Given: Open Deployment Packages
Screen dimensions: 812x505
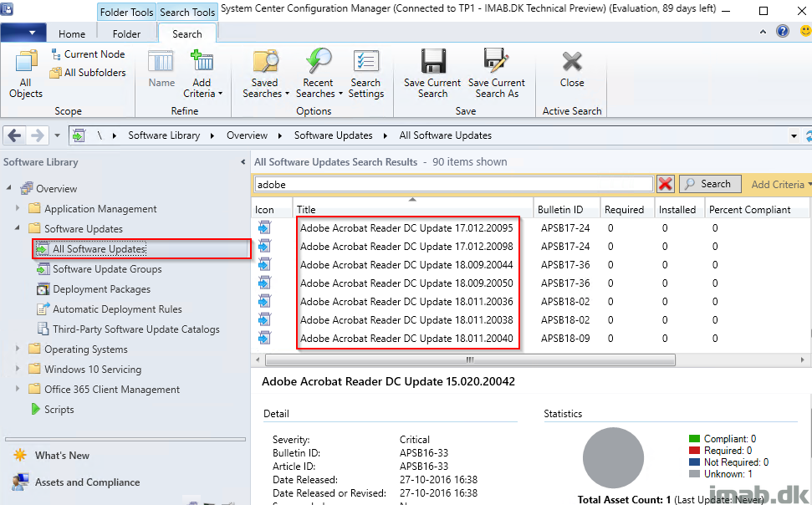Looking at the screenshot, I should (x=101, y=289).
